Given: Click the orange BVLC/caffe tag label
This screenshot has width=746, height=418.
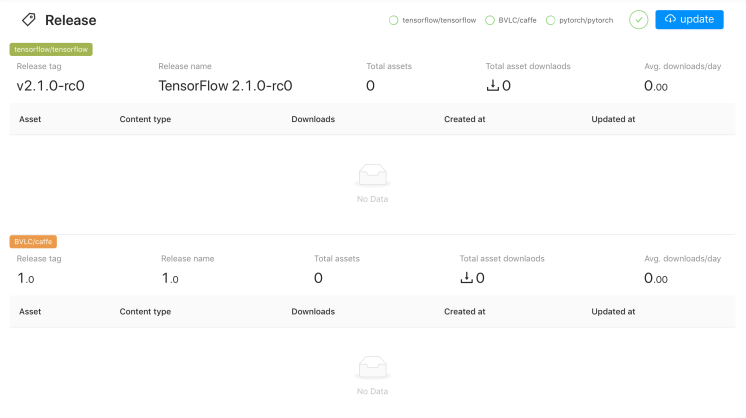Looking at the screenshot, I should (x=34, y=241).
